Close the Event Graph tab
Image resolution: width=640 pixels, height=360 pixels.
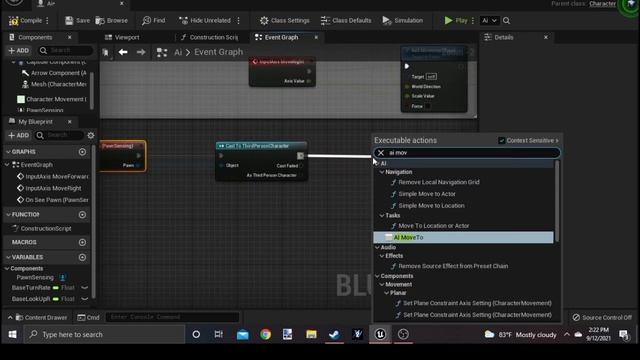tap(316, 37)
